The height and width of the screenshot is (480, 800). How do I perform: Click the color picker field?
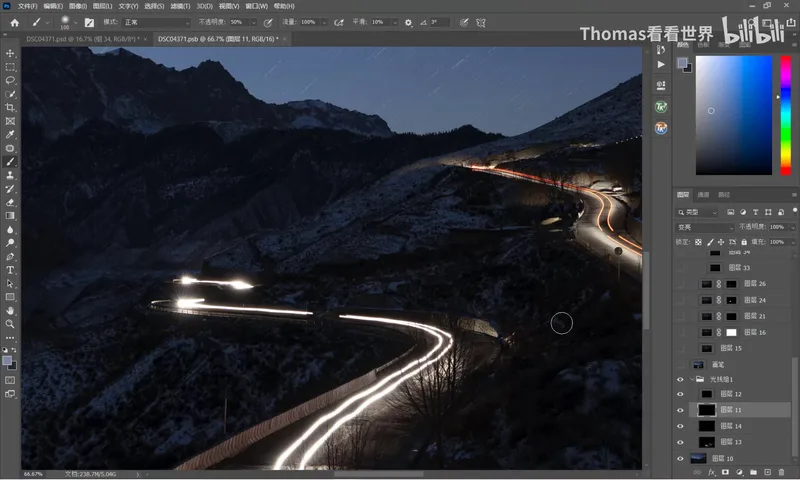click(734, 115)
